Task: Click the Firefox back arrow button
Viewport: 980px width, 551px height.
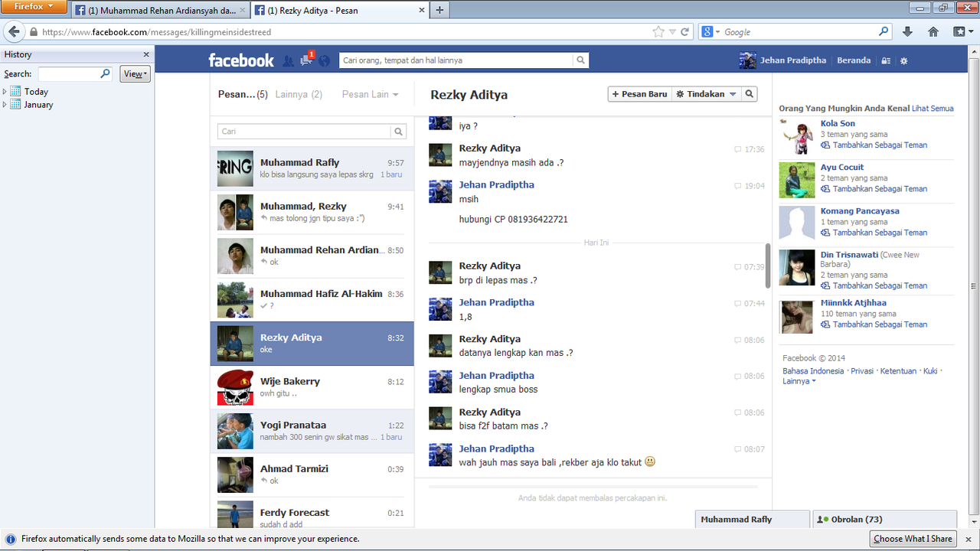Action: point(14,32)
